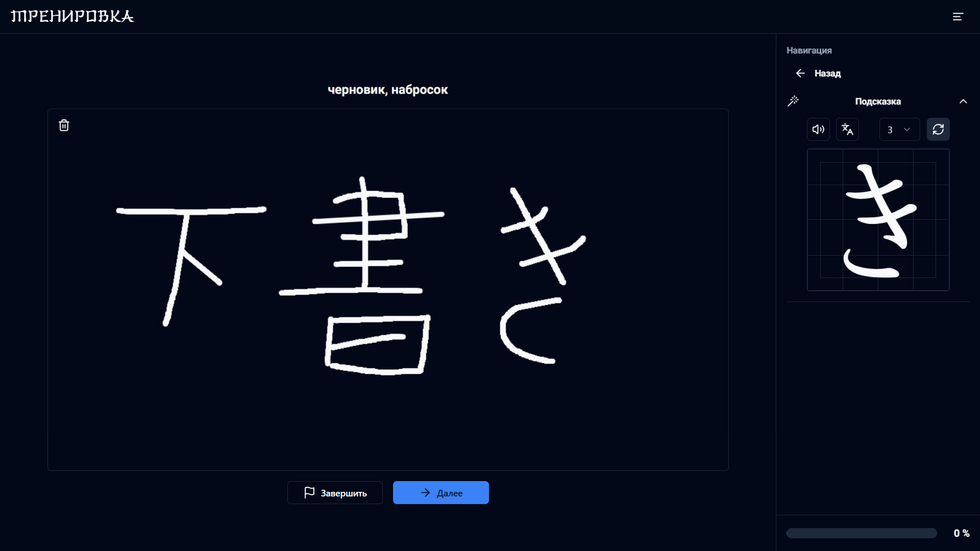Click the back arrow navigation icon
Image resolution: width=980 pixels, height=551 pixels.
pos(800,73)
